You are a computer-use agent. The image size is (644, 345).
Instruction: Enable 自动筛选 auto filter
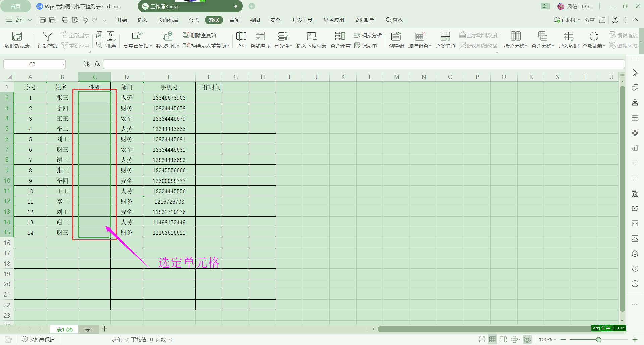click(x=47, y=40)
